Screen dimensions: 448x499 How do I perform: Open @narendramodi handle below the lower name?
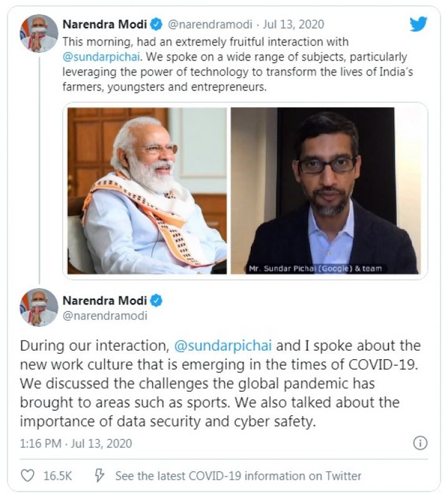point(105,316)
